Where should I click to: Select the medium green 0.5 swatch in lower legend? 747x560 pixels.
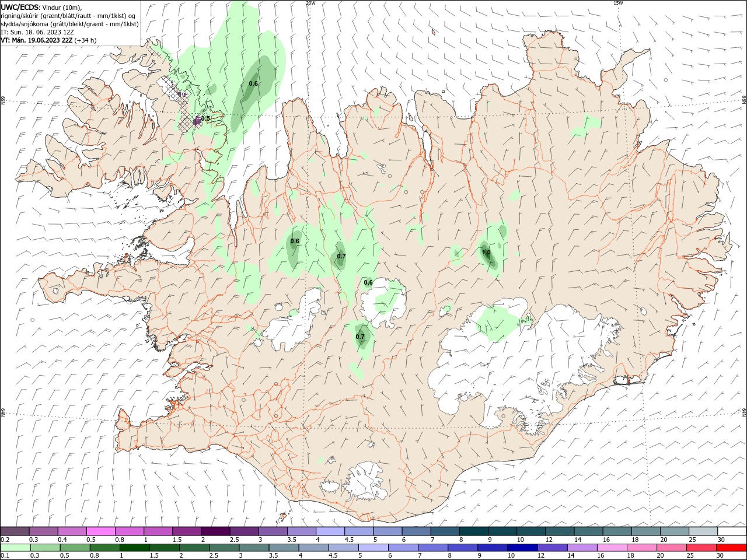[75, 548]
